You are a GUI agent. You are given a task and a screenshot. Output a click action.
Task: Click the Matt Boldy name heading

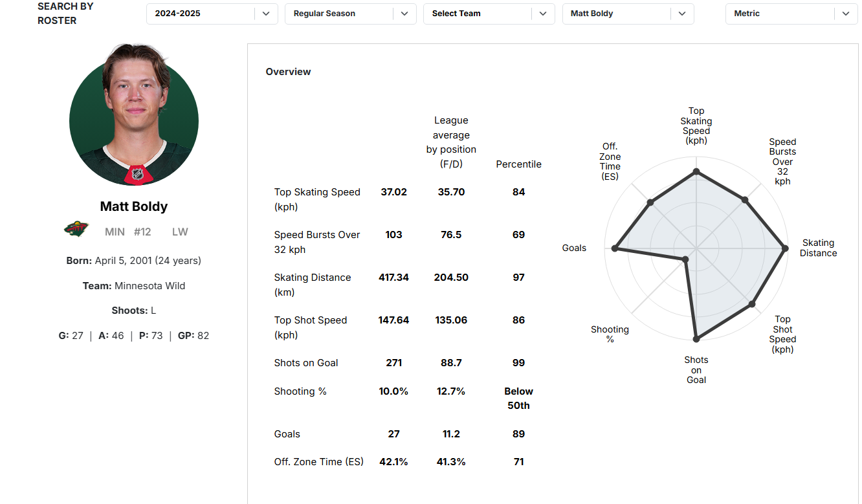134,206
